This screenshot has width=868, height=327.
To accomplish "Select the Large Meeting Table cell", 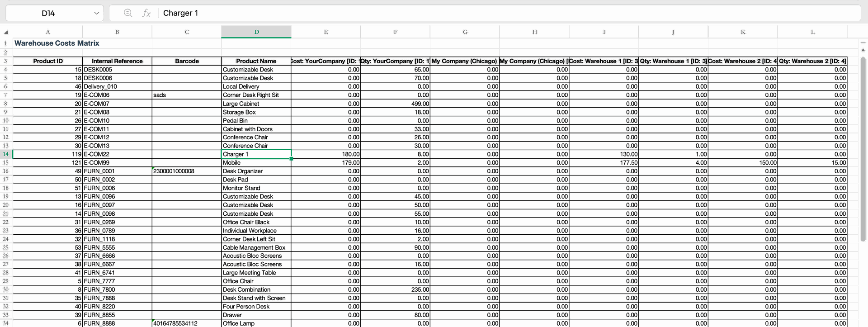I will tap(256, 273).
